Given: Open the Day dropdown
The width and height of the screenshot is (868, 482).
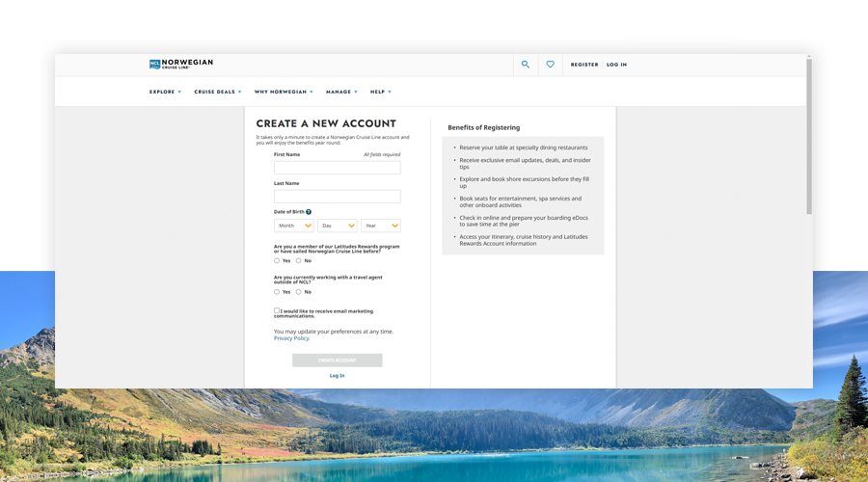Looking at the screenshot, I should pos(338,226).
